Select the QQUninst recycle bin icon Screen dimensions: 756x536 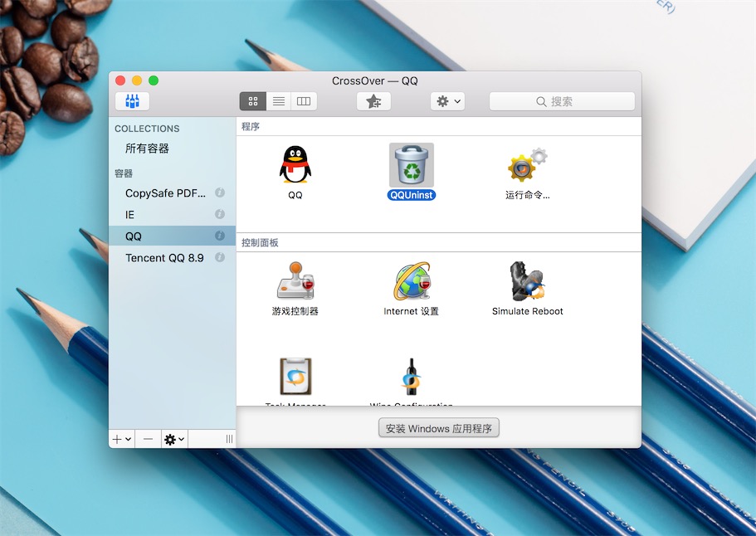point(412,165)
